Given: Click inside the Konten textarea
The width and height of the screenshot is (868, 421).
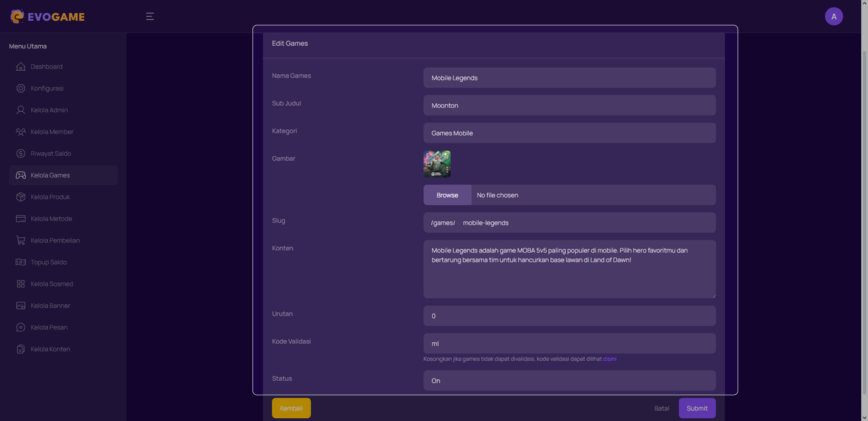Looking at the screenshot, I should point(569,269).
